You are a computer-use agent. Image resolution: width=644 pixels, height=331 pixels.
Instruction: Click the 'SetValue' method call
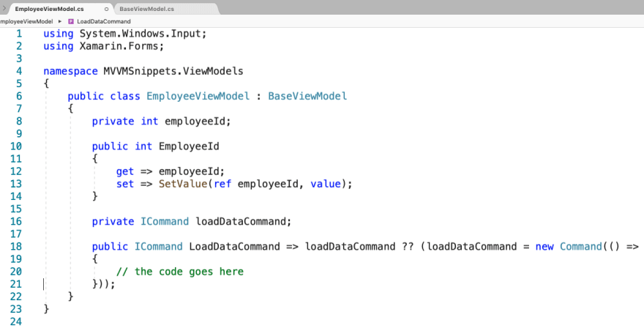tap(183, 184)
